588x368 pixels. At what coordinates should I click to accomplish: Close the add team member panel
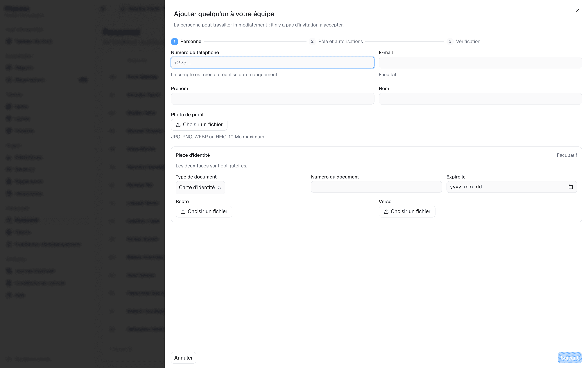578,10
